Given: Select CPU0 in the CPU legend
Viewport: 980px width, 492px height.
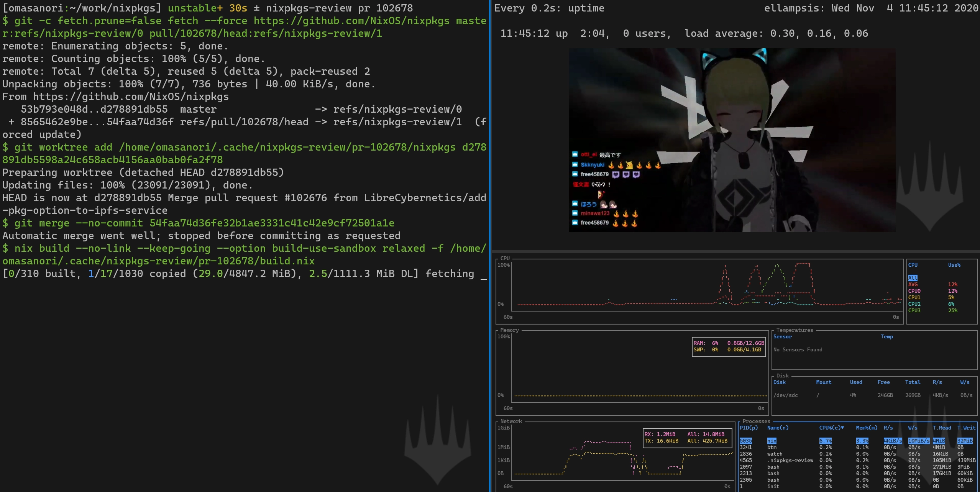Looking at the screenshot, I should pos(914,291).
